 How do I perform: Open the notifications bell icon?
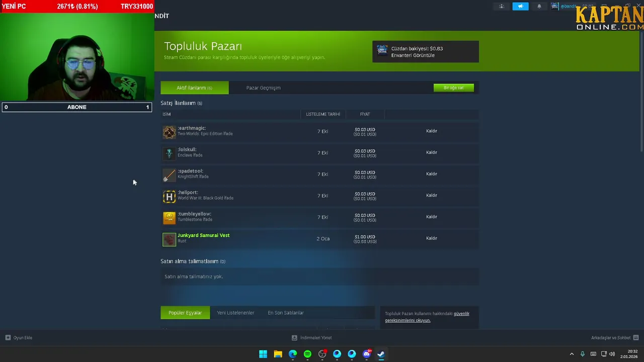pyautogui.click(x=539, y=7)
